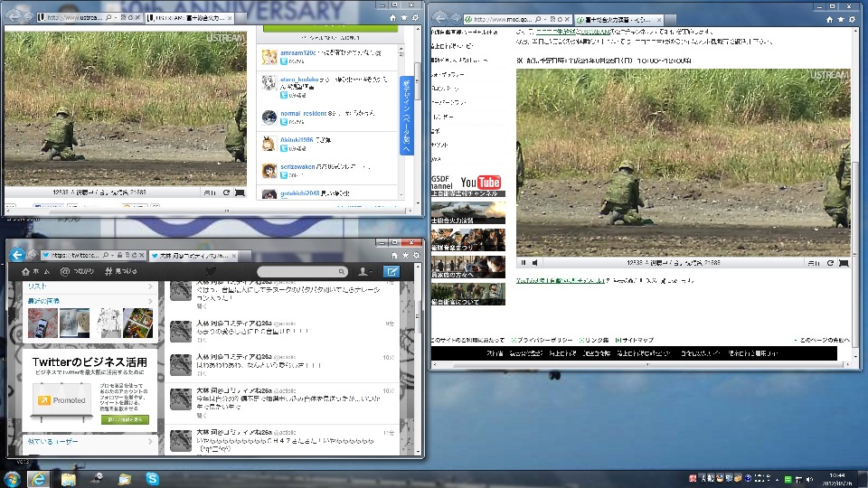Viewport: 868px width, 488px height.
Task: Open the Twitter profile dropdown menu
Action: (364, 271)
